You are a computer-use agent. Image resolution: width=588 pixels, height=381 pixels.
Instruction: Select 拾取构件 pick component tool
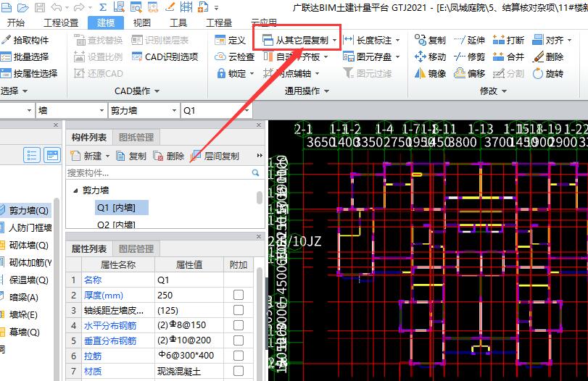pyautogui.click(x=25, y=40)
